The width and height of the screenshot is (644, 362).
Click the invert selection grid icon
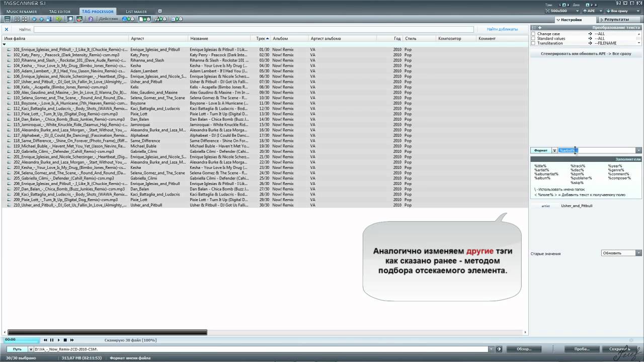point(24,19)
